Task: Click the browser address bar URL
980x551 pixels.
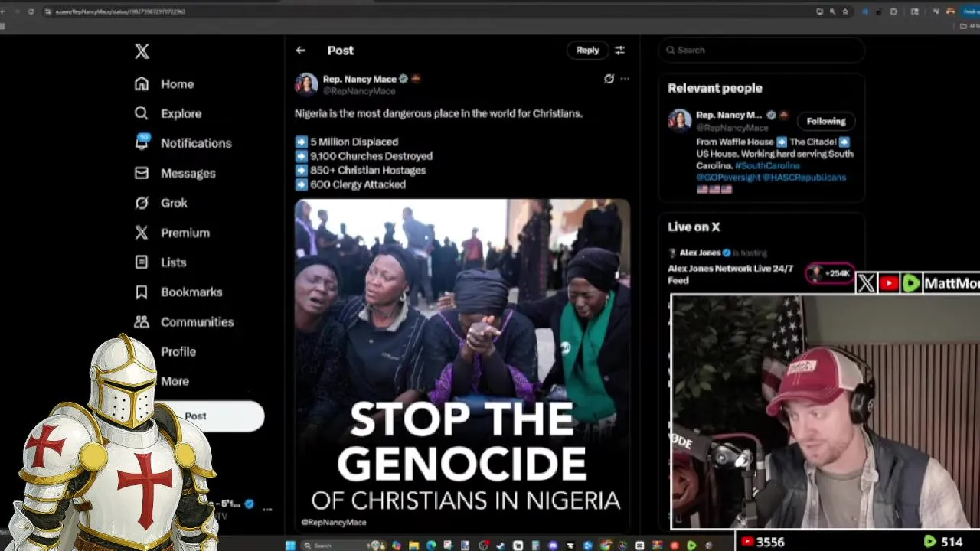Action: coord(120,11)
